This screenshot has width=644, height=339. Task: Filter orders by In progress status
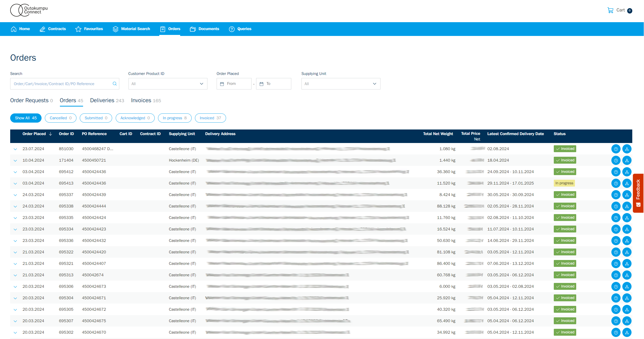point(175,118)
